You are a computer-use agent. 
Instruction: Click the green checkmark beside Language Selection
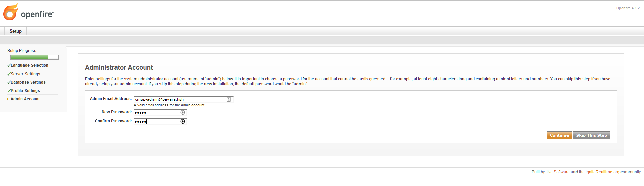pyautogui.click(x=9, y=66)
